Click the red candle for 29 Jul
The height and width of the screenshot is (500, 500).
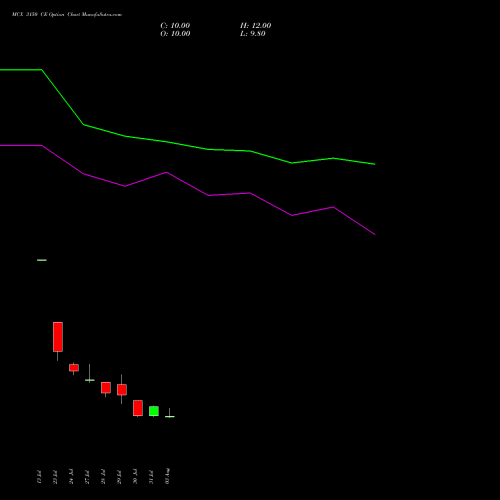[122, 390]
